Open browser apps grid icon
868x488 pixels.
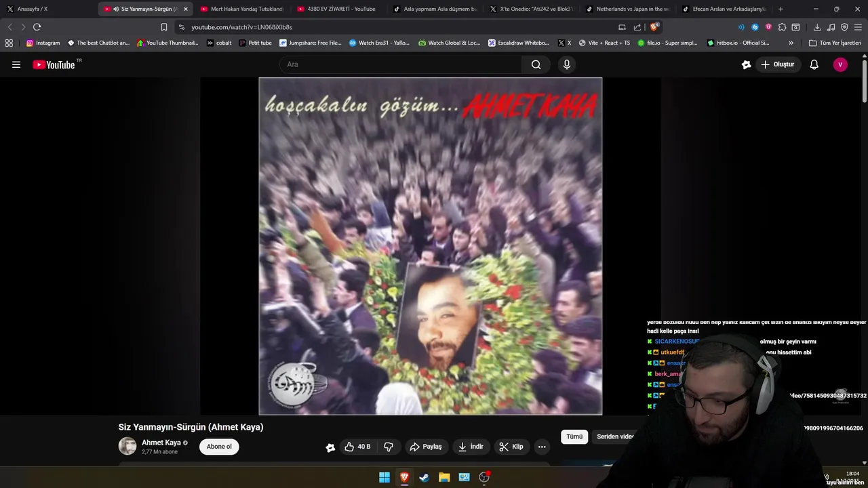(9, 43)
